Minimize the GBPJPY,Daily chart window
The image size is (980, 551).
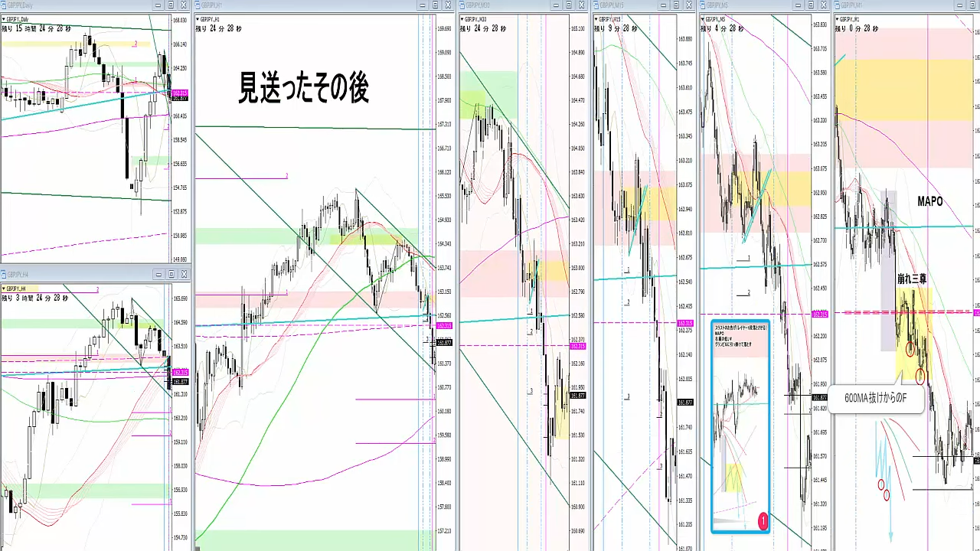158,5
